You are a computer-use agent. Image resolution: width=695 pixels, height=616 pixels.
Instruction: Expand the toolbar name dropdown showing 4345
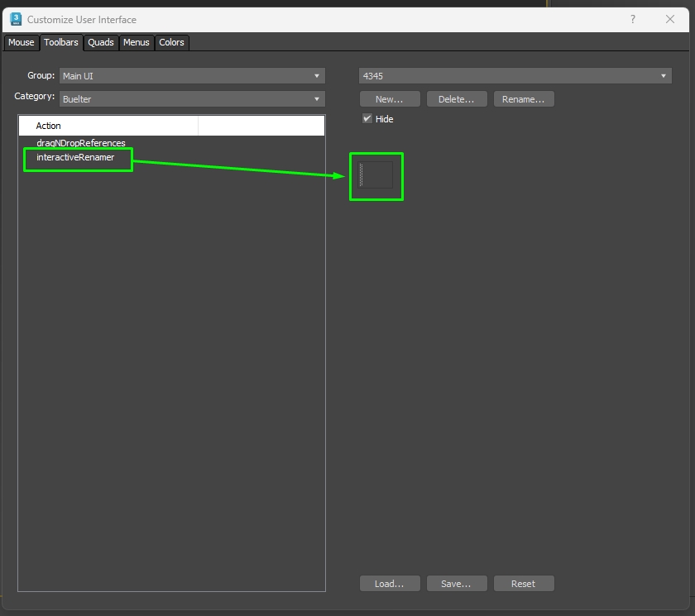click(x=515, y=76)
